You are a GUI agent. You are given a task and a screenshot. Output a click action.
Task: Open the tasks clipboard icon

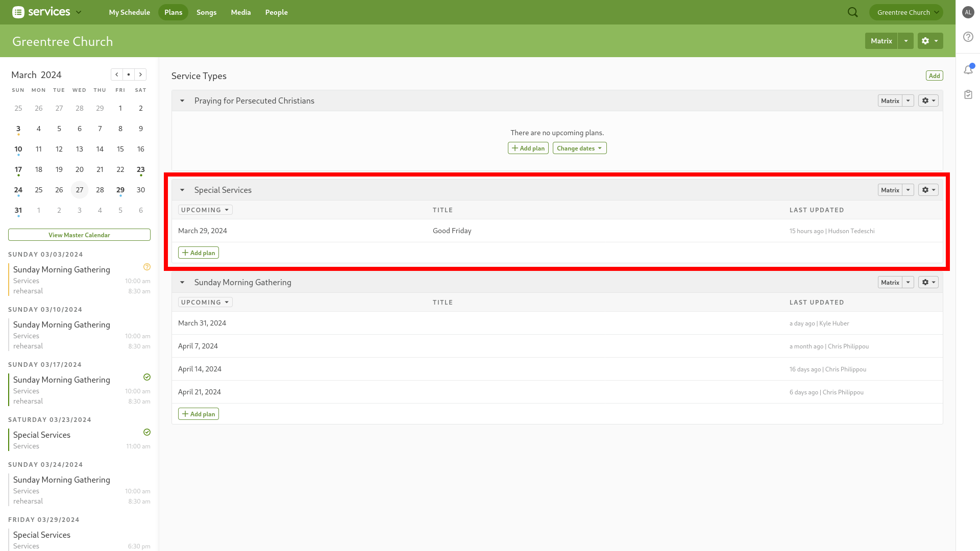968,94
